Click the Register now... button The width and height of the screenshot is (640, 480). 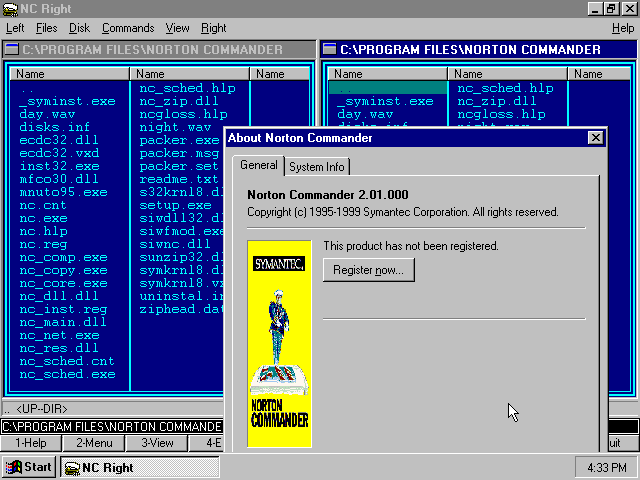[x=369, y=270]
